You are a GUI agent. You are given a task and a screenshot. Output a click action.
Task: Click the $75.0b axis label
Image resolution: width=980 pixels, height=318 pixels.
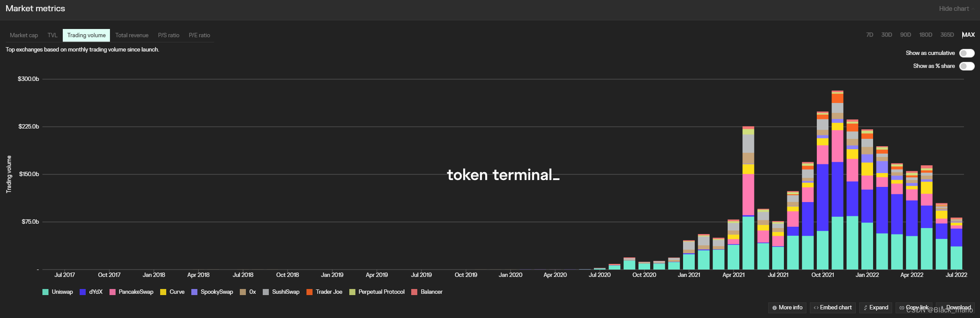tap(30, 222)
